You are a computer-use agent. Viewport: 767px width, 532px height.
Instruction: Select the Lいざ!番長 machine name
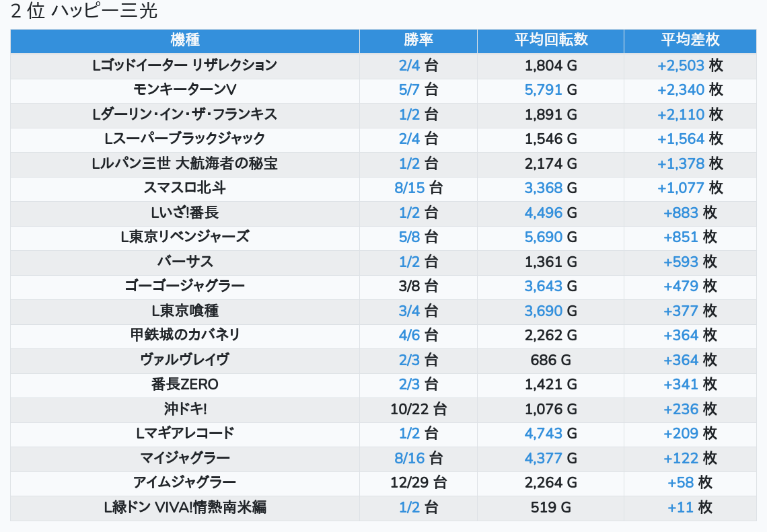coord(185,213)
